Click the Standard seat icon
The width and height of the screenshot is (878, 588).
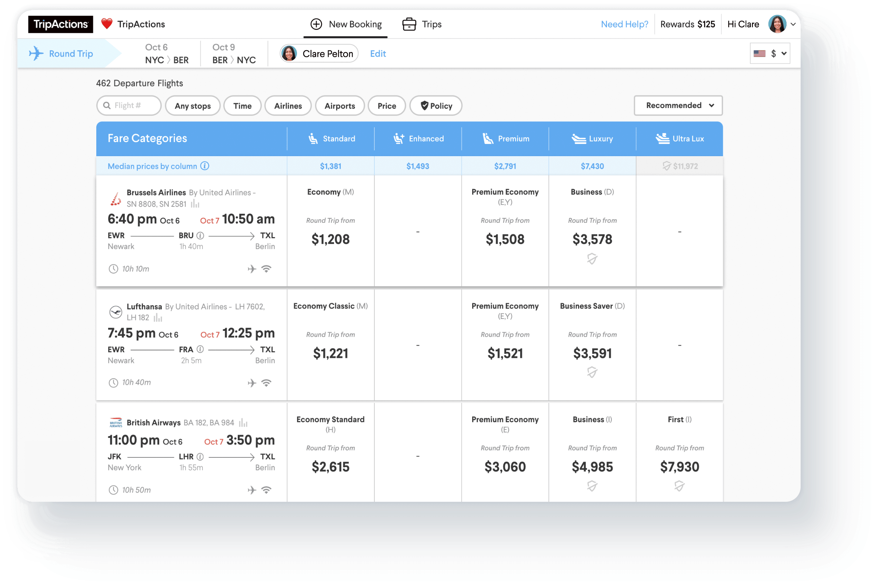click(x=313, y=139)
